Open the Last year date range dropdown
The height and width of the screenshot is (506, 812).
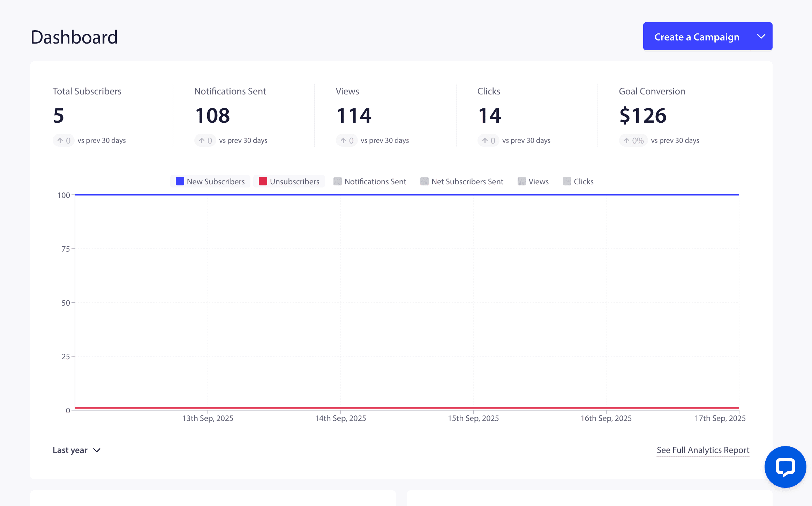click(x=70, y=450)
